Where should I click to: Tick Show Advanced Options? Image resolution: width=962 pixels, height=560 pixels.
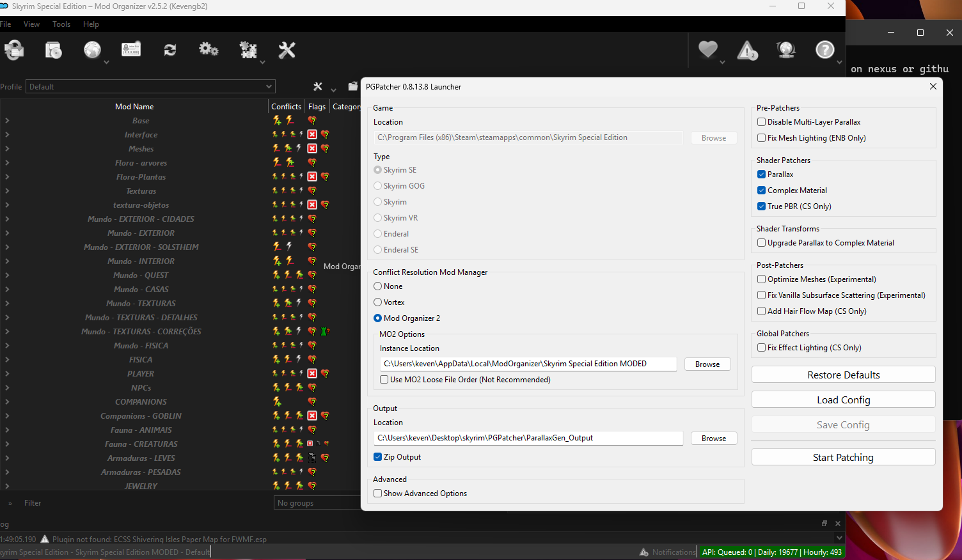377,494
